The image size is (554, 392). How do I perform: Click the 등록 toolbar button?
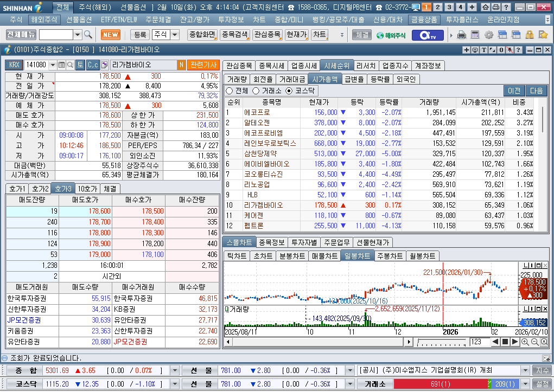[x=140, y=35]
